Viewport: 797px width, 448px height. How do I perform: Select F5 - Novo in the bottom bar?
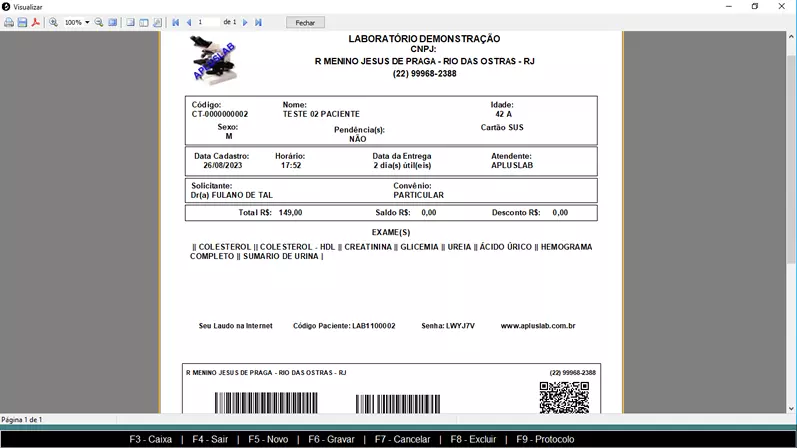pyautogui.click(x=268, y=439)
